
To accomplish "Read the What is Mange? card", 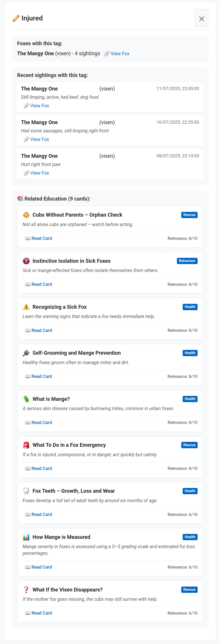I will tap(41, 423).
